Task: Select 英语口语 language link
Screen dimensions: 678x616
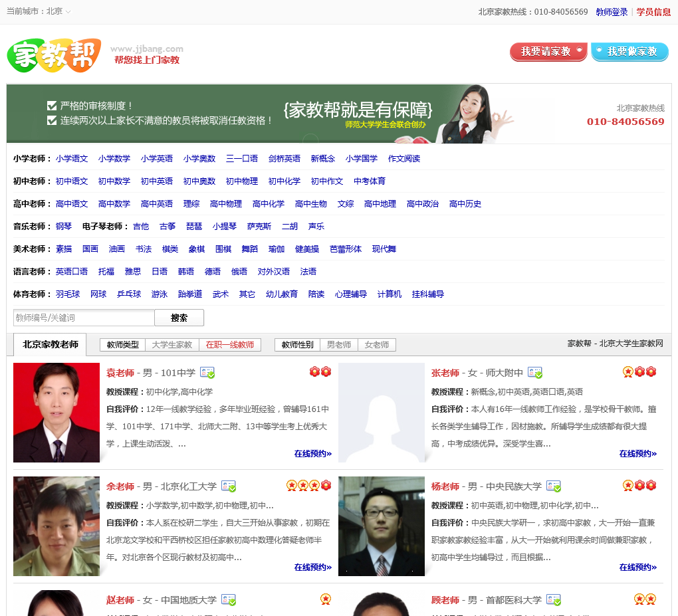Action: pos(72,272)
